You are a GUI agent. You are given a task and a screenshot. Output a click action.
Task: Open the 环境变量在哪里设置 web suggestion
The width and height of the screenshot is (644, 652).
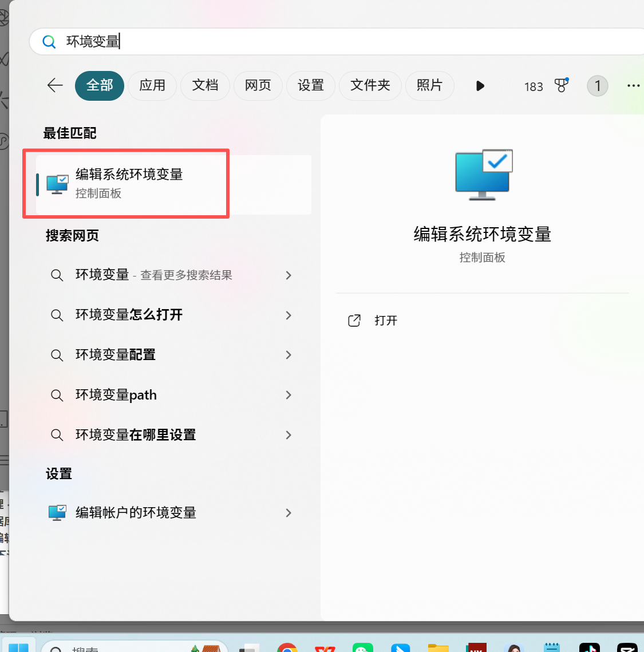[x=136, y=435]
